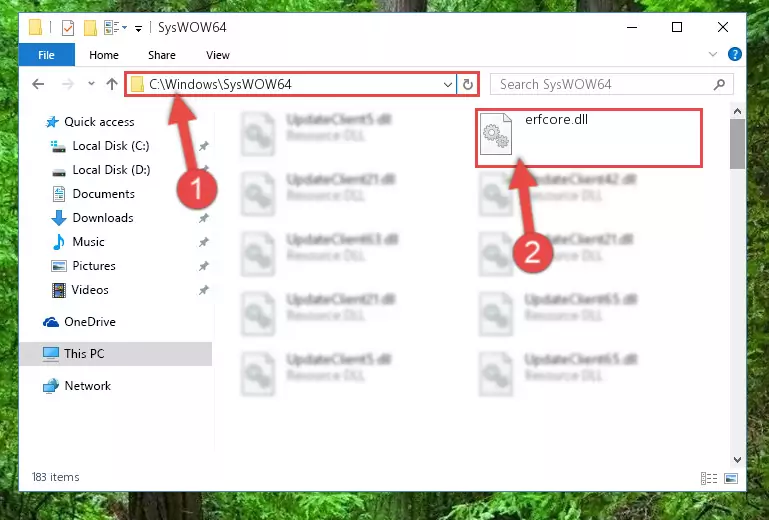Open Help with the question mark icon

[x=735, y=54]
